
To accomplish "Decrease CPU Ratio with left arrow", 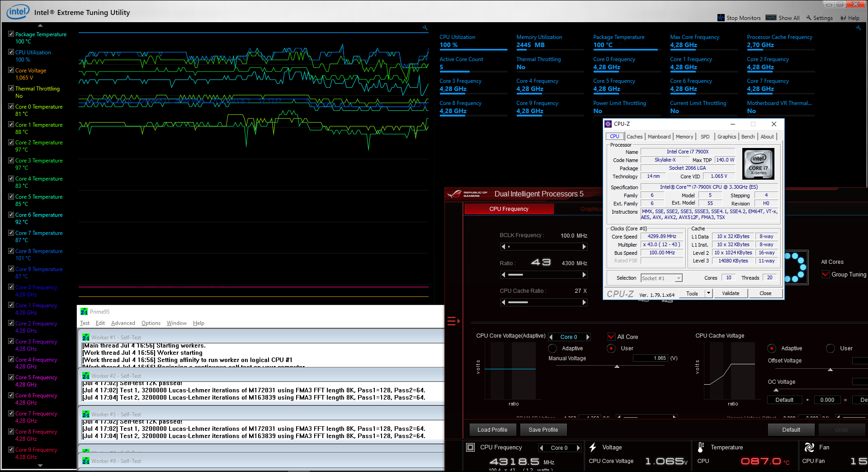I will pos(503,275).
